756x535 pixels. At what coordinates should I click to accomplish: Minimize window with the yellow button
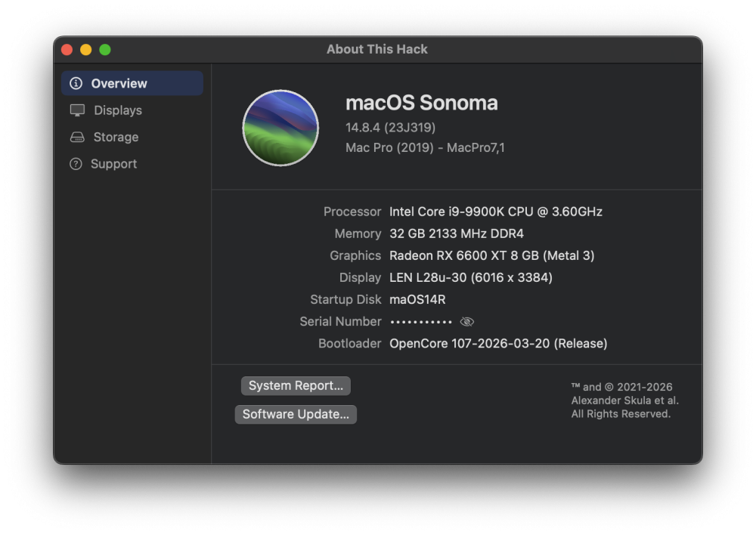tap(86, 50)
